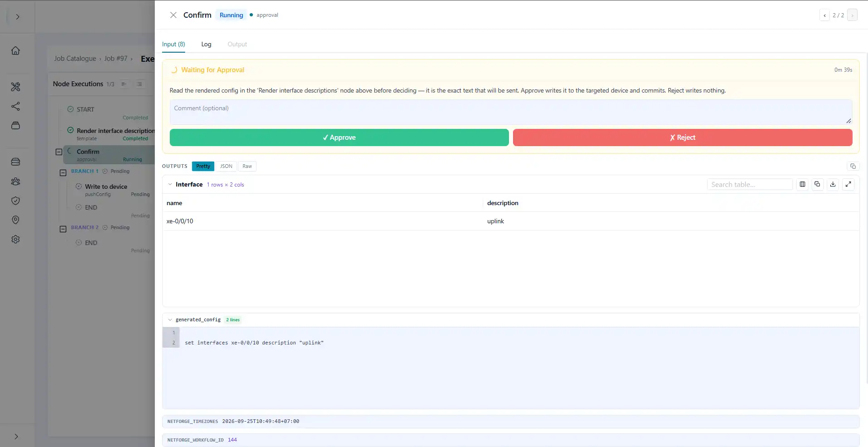Click the optional Comment text field
Image resolution: width=868 pixels, height=447 pixels.
coord(511,112)
